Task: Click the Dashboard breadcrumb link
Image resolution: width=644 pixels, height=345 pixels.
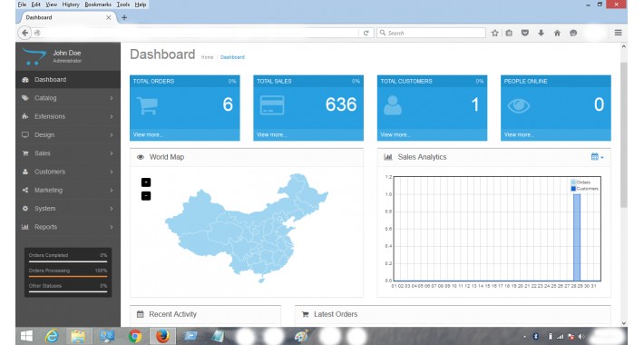Action: [x=232, y=57]
